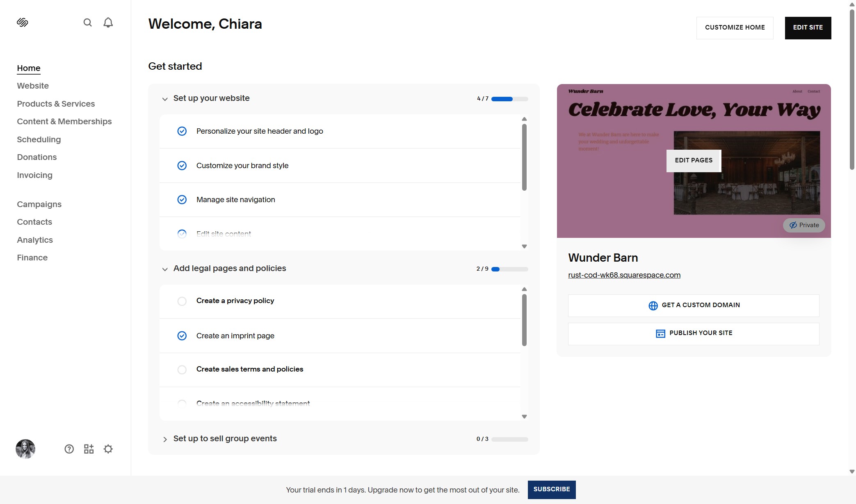This screenshot has height=504, width=856.
Task: Click the main page vertical scrollbar
Action: point(851,89)
